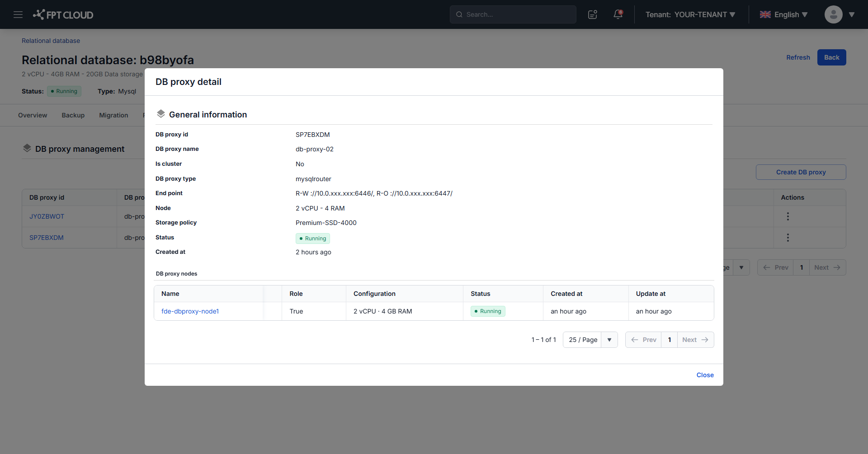Change language from the English dropdown

[x=783, y=14]
